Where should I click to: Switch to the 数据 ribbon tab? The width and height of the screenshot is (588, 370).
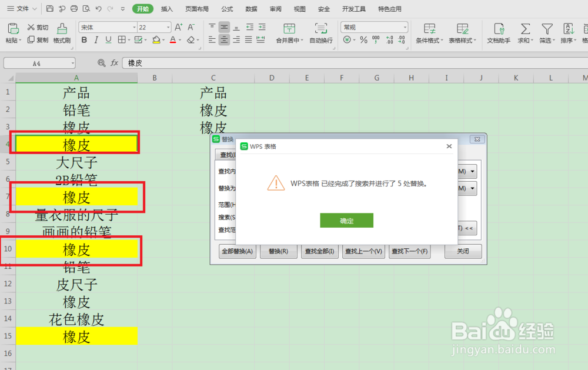[x=251, y=9]
